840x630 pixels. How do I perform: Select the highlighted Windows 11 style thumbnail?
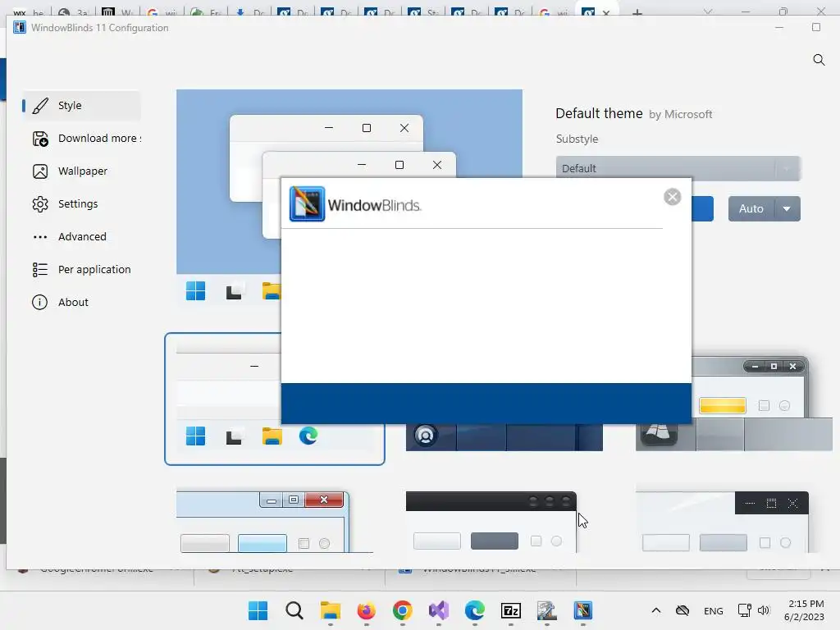(x=274, y=399)
